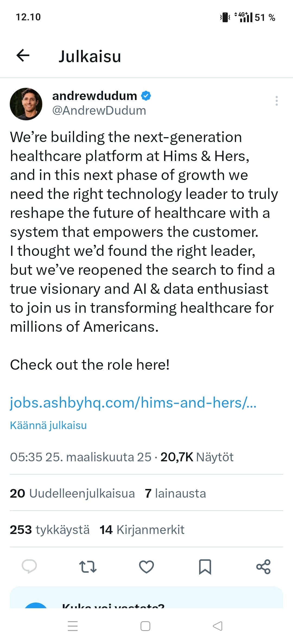293x644 pixels.
Task: View the 253 tykkäystä likes list
Action: 50,530
